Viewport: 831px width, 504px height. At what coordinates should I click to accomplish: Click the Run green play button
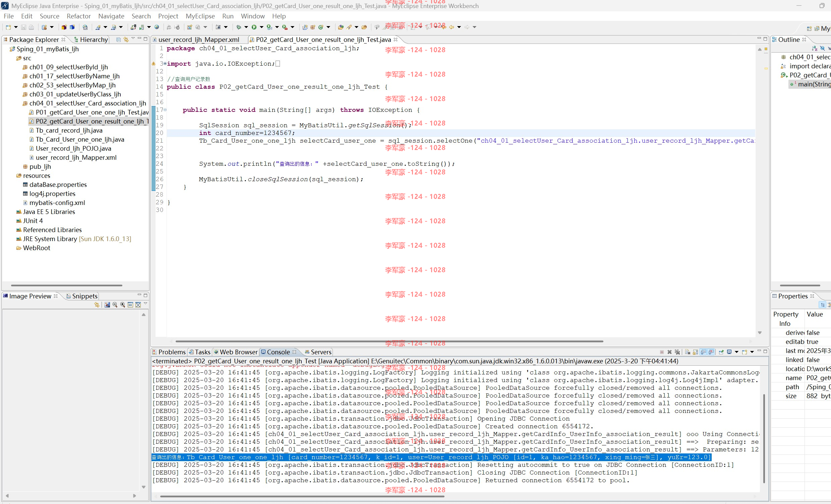[x=254, y=27]
